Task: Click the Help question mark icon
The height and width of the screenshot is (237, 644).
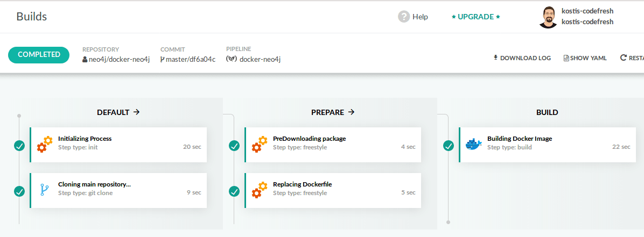Action: pos(404,17)
